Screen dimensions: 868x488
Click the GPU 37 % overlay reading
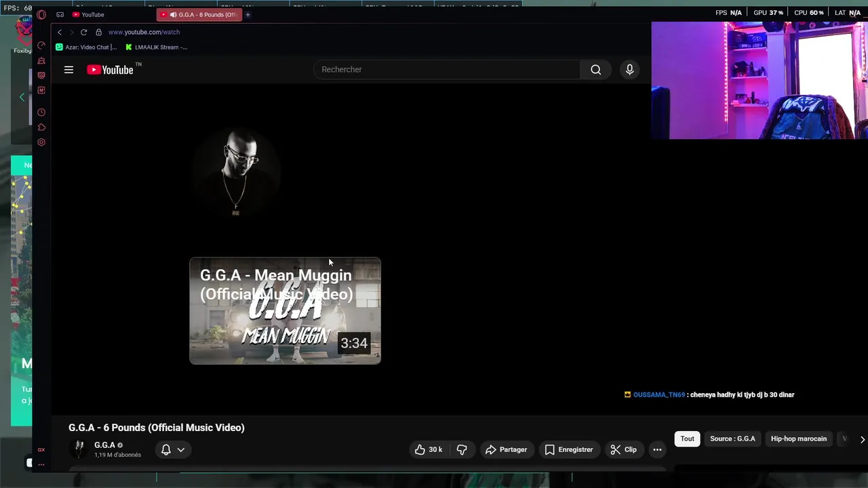pos(768,13)
